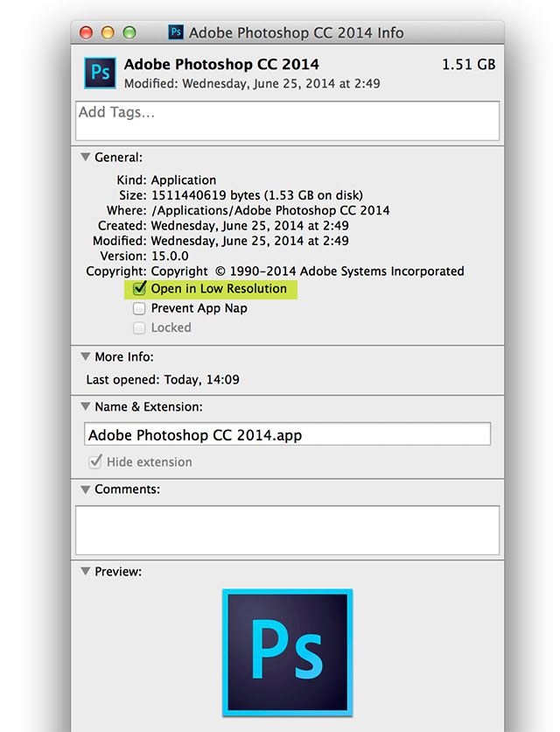This screenshot has height=732, width=560.
Task: Click inside the Comments text box
Action: pyautogui.click(x=288, y=531)
